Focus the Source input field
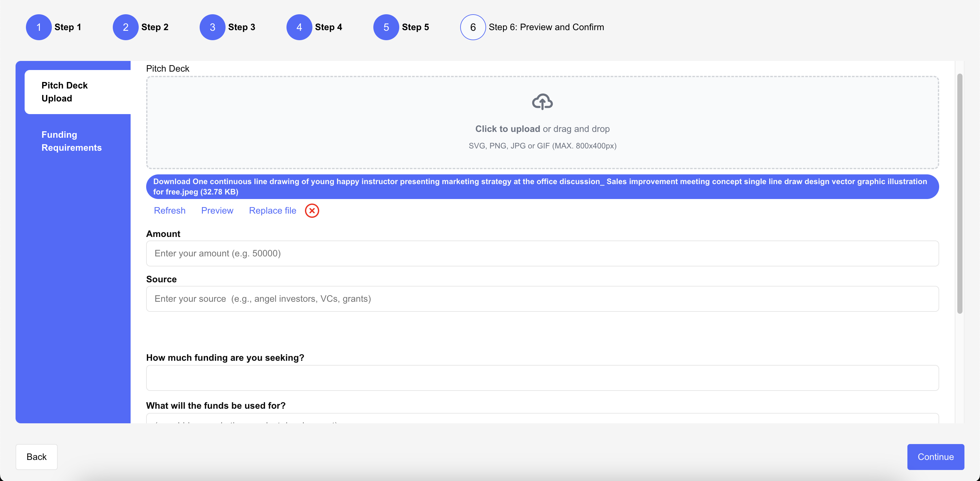The width and height of the screenshot is (980, 481). [x=542, y=299]
